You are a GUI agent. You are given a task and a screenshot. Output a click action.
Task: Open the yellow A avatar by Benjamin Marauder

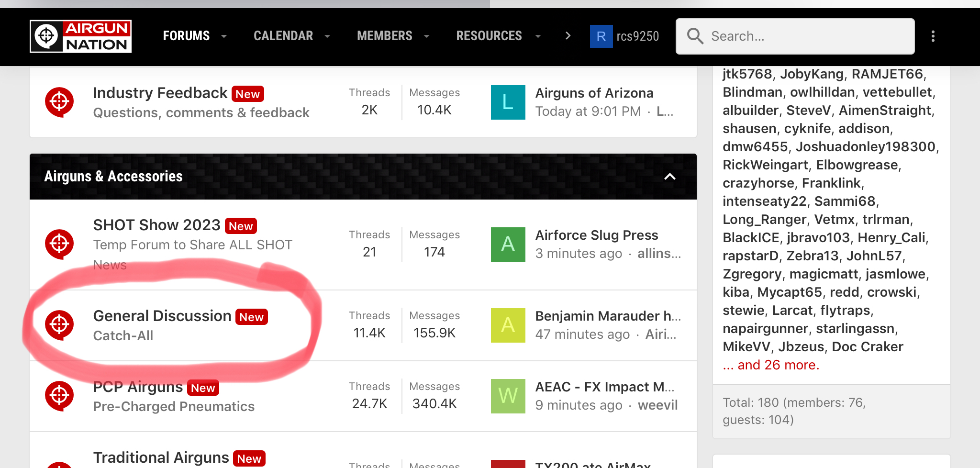coord(508,325)
